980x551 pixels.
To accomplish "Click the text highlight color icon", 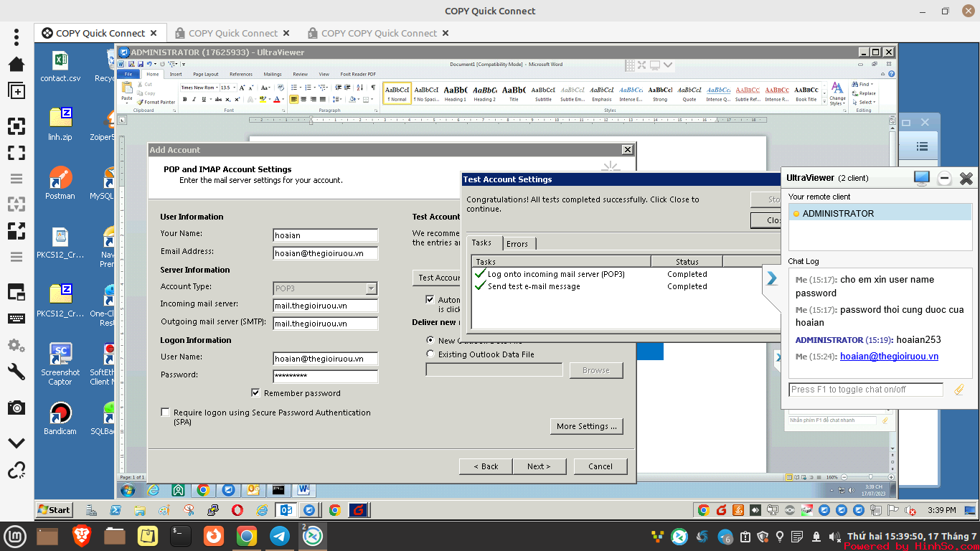I will point(263,100).
